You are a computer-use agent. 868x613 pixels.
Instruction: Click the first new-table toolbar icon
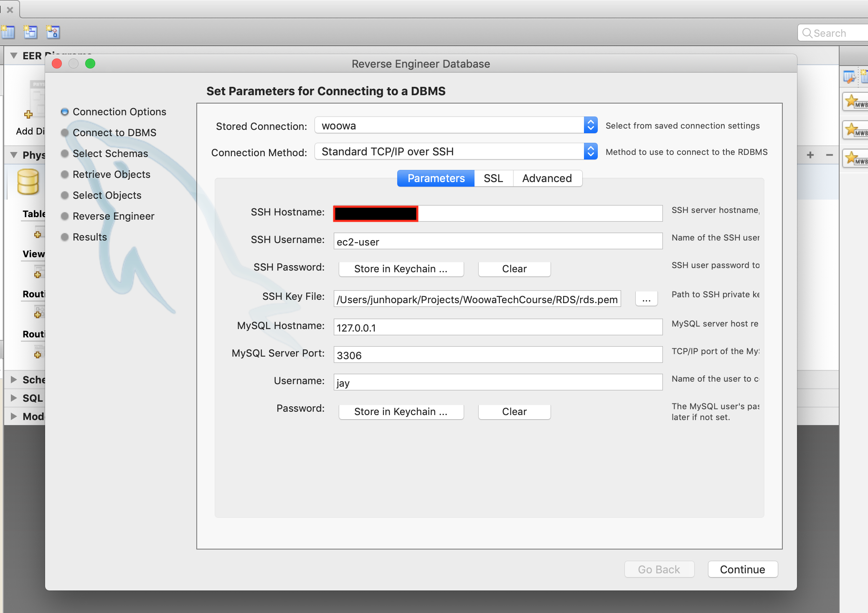coord(8,32)
